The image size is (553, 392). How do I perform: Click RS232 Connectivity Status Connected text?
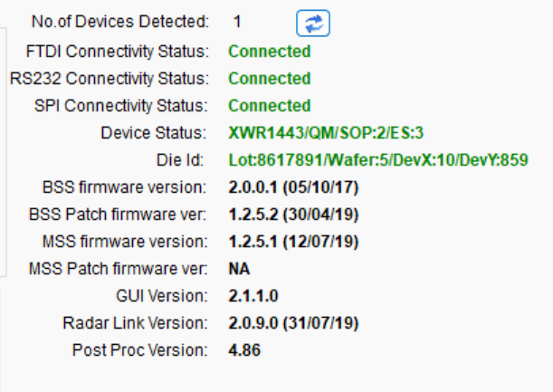click(270, 79)
